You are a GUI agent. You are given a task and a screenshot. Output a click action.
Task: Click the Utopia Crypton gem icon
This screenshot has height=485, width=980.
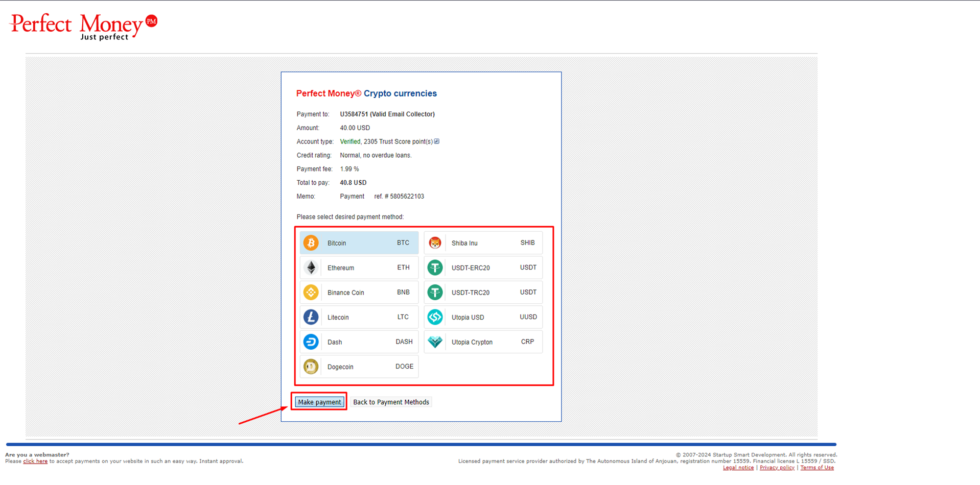click(x=435, y=342)
